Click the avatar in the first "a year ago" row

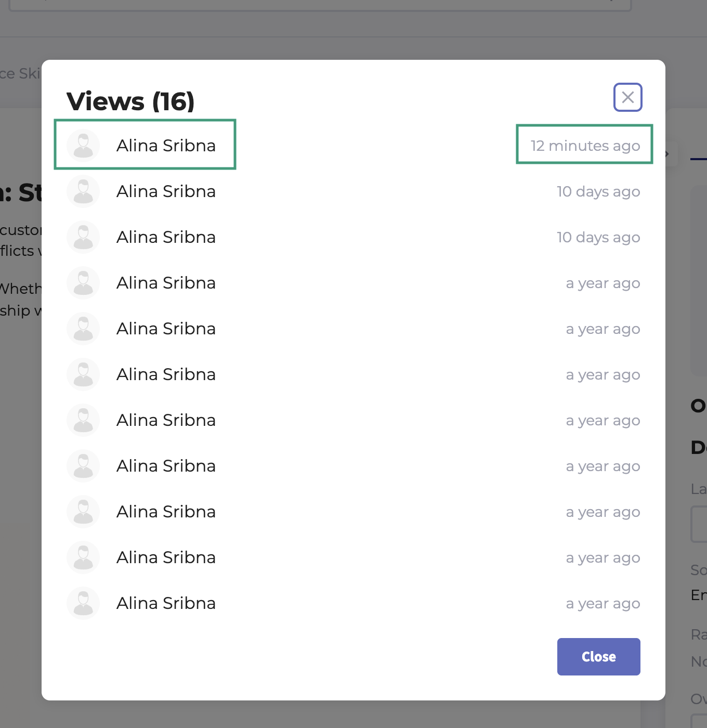(83, 283)
